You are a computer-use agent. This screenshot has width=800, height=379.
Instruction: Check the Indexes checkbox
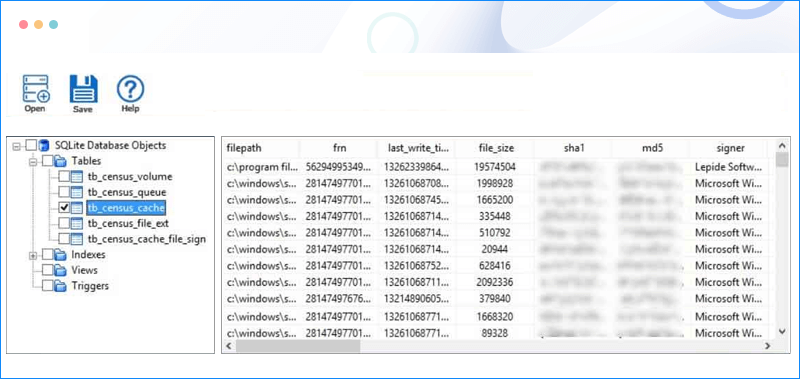[x=47, y=255]
